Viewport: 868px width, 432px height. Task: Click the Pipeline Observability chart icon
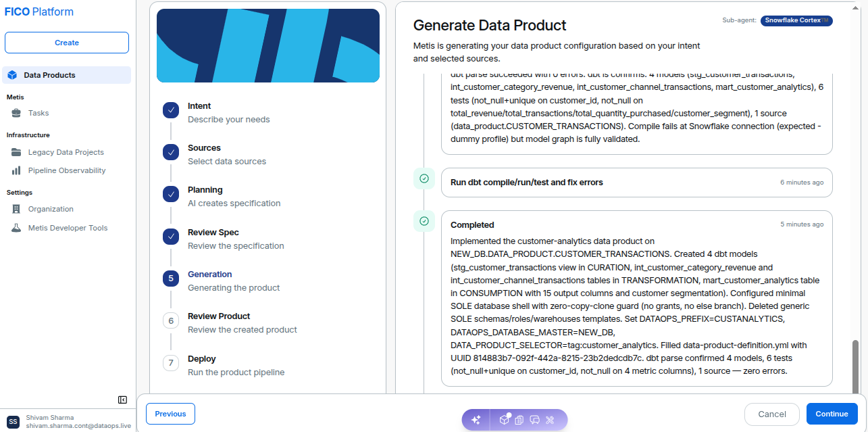tap(16, 170)
